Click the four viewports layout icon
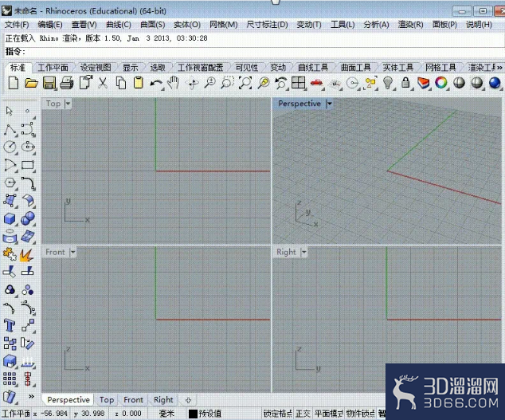 tap(298, 83)
